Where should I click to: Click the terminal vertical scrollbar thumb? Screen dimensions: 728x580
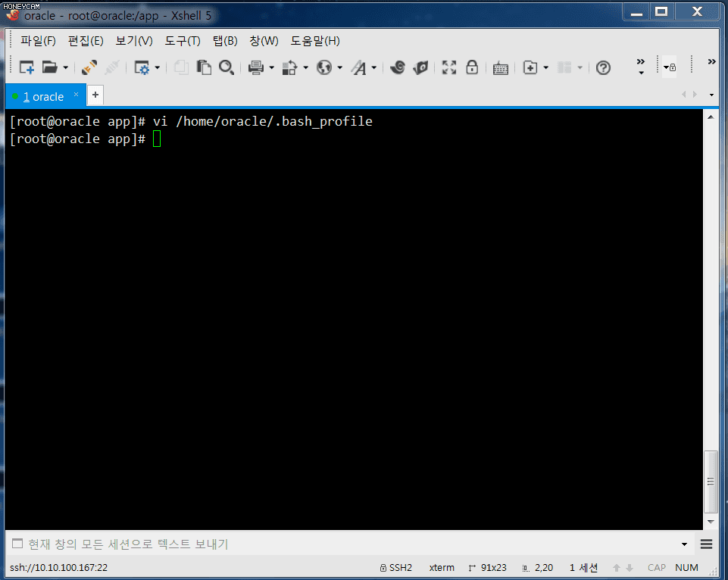coord(711,482)
